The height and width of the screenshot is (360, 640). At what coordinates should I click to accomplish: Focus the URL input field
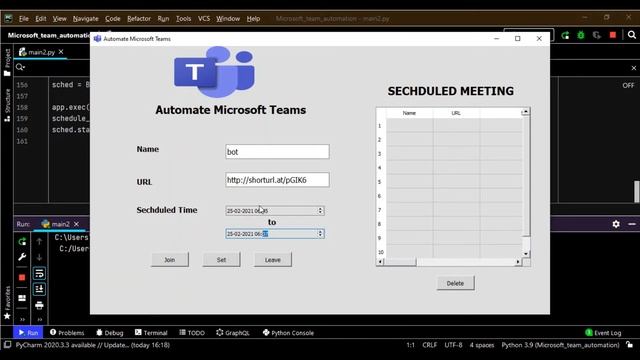coord(277,180)
